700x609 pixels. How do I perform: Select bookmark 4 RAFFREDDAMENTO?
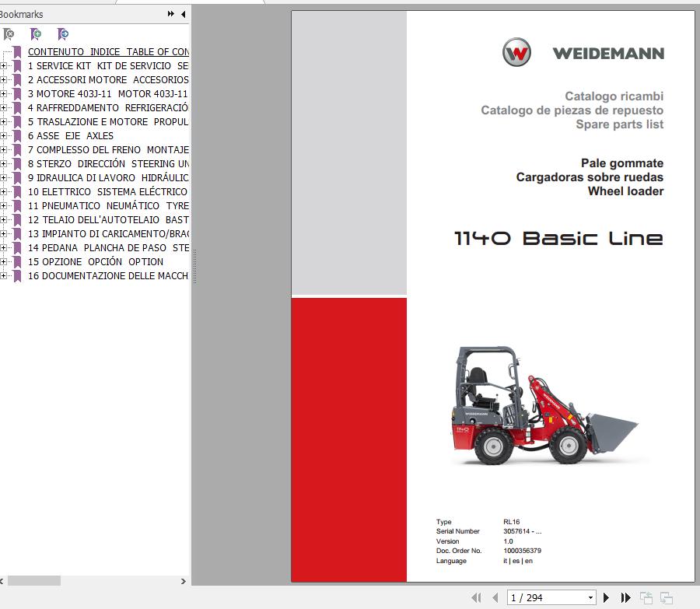point(108,107)
